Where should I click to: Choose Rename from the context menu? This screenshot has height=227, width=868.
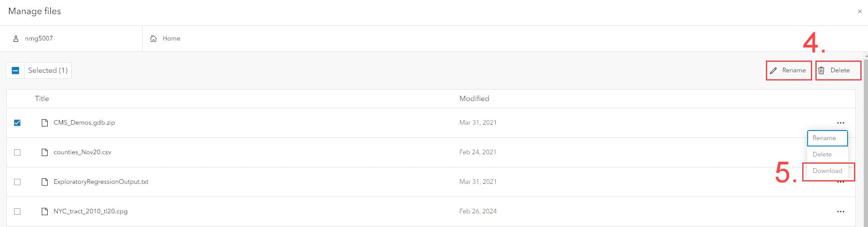827,138
